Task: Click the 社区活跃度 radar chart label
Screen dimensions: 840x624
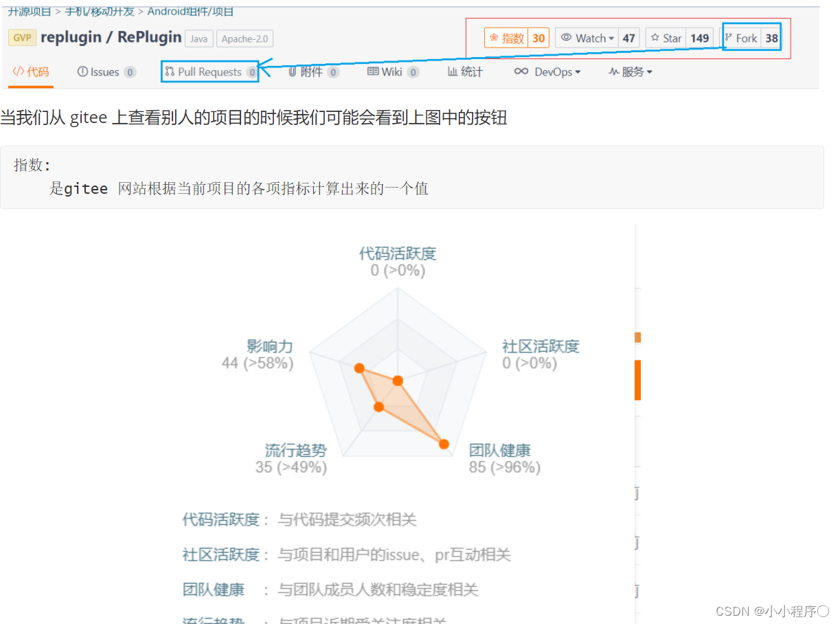Action: tap(541, 346)
